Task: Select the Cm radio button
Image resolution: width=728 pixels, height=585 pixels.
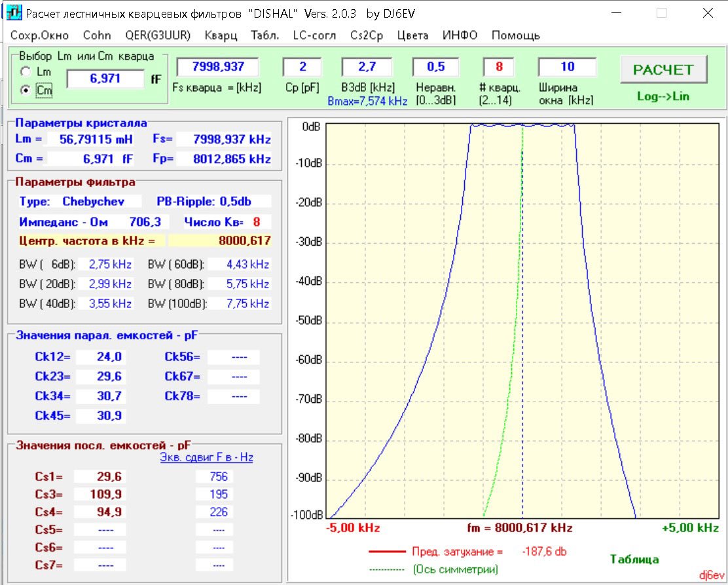Action: pyautogui.click(x=26, y=91)
